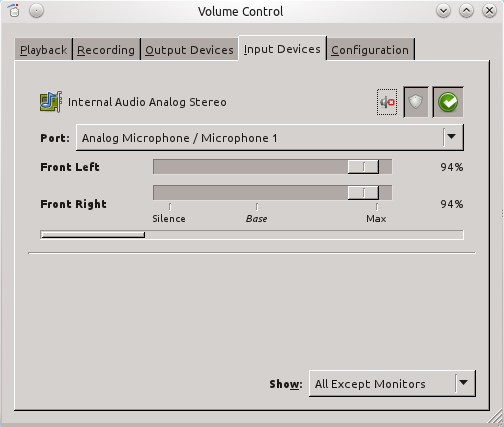Click the round button beside the window menu icon
Screen dimensions: 504x427
[x=36, y=11]
